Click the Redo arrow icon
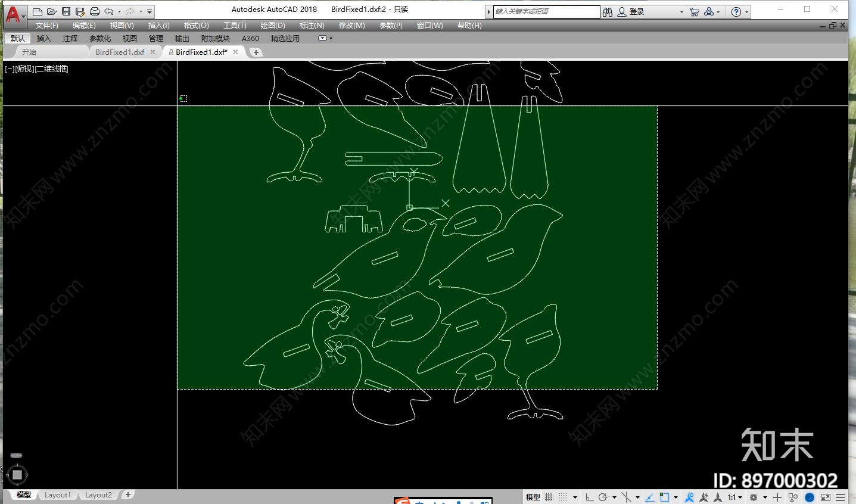Image resolution: width=856 pixels, height=504 pixels. (130, 11)
